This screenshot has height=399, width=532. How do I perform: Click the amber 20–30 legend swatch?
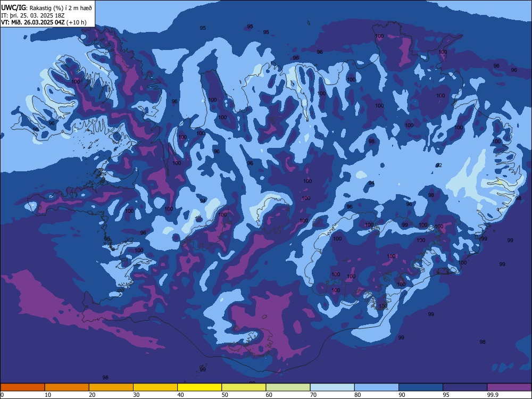point(111,387)
